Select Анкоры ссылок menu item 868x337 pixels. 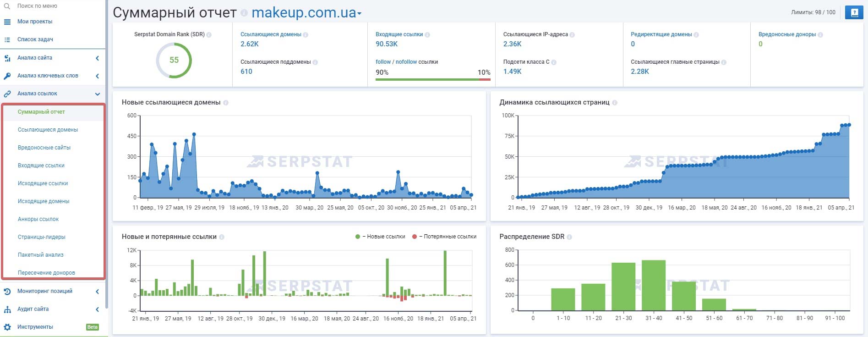[x=38, y=219]
